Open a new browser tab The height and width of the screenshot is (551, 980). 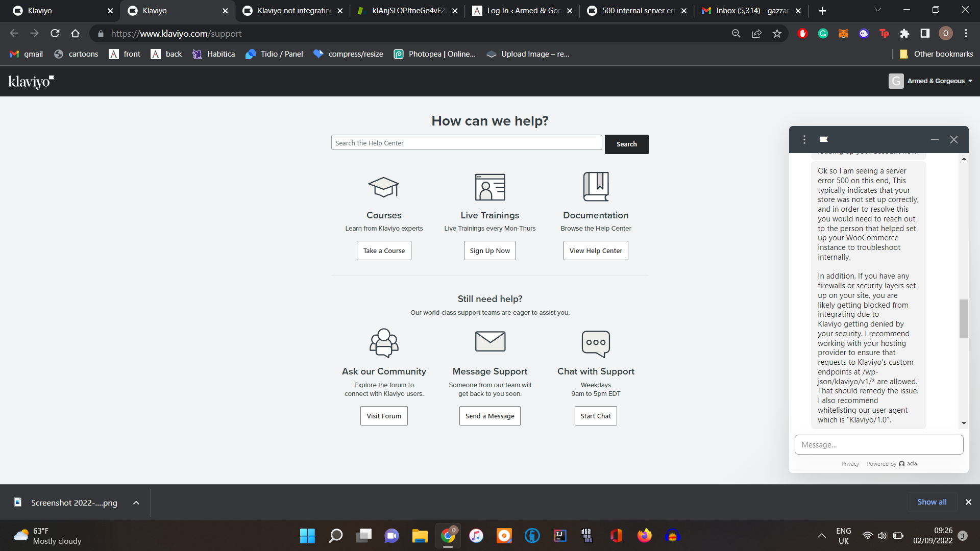click(822, 11)
